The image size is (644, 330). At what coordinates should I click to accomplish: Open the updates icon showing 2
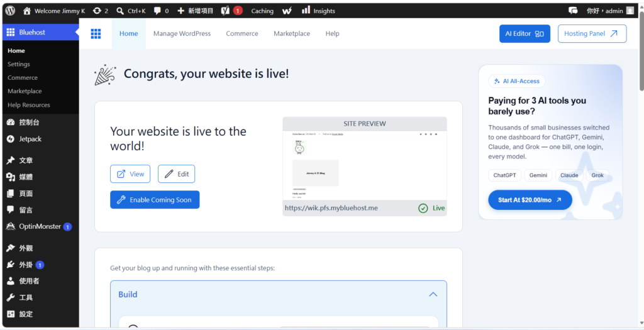point(101,11)
